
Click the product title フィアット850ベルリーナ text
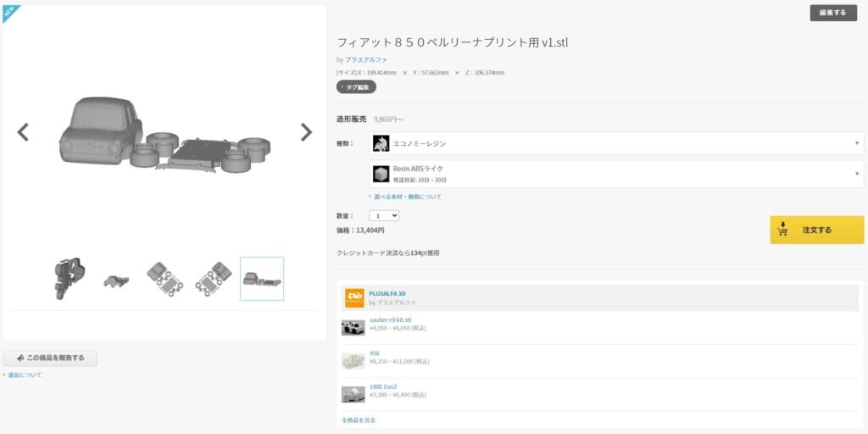click(453, 42)
